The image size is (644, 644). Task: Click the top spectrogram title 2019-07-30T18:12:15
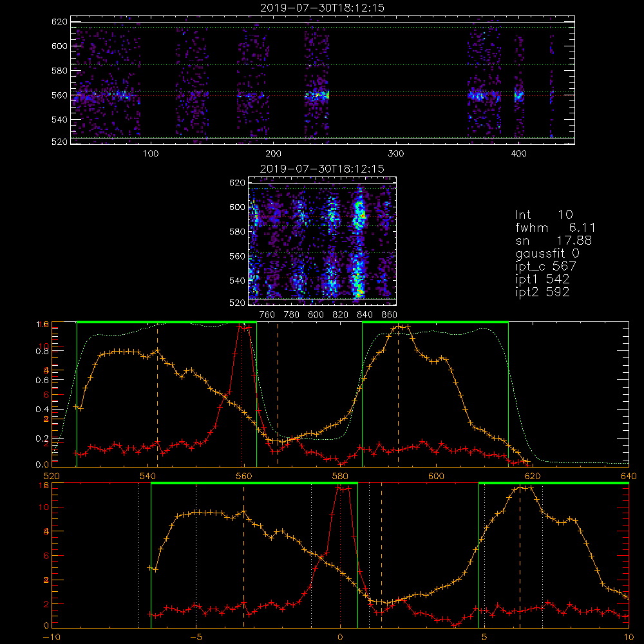click(323, 8)
